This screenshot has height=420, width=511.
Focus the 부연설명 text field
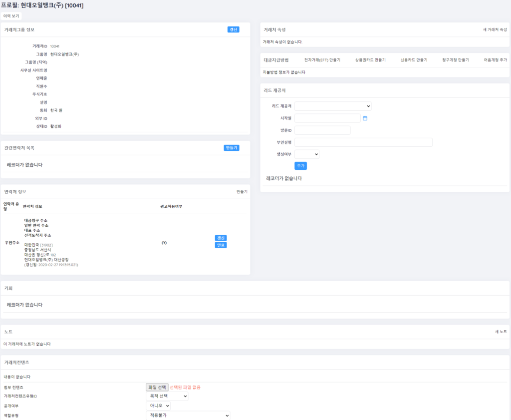[363, 142]
